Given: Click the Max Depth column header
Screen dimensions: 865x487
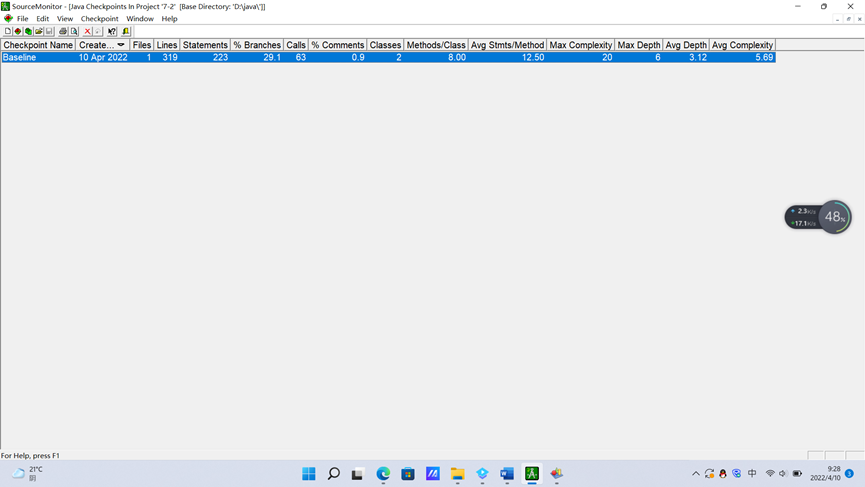Looking at the screenshot, I should click(639, 45).
